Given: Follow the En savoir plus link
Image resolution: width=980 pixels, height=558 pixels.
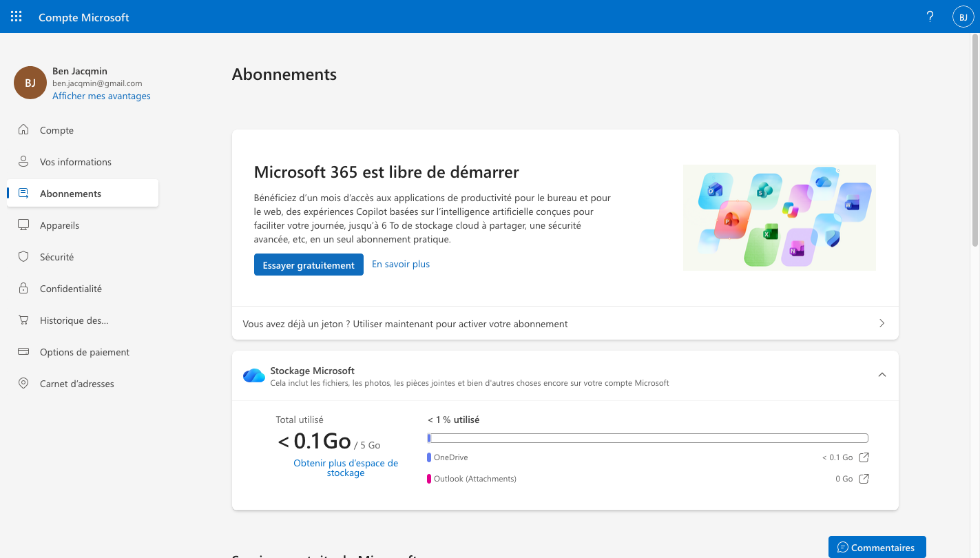Looking at the screenshot, I should click(401, 264).
